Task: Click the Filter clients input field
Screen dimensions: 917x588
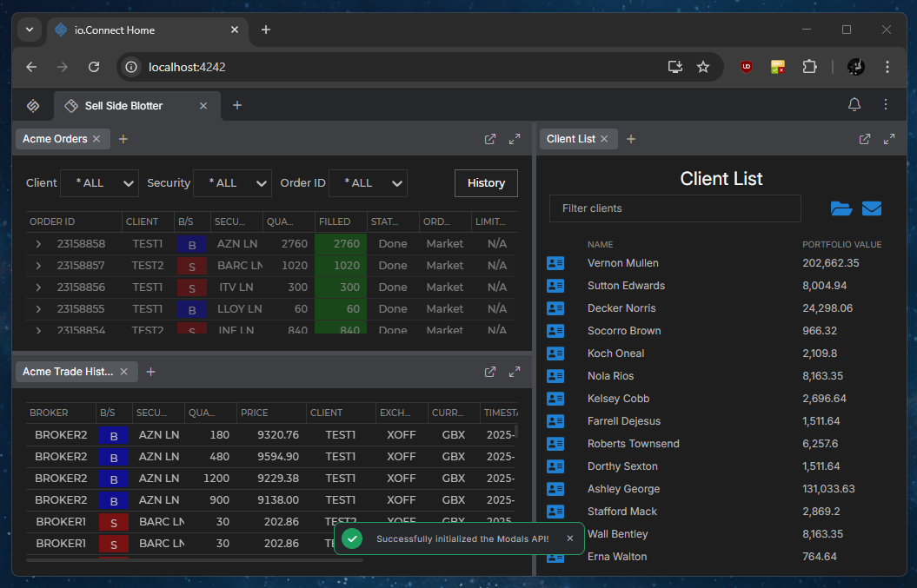Action: pos(674,208)
